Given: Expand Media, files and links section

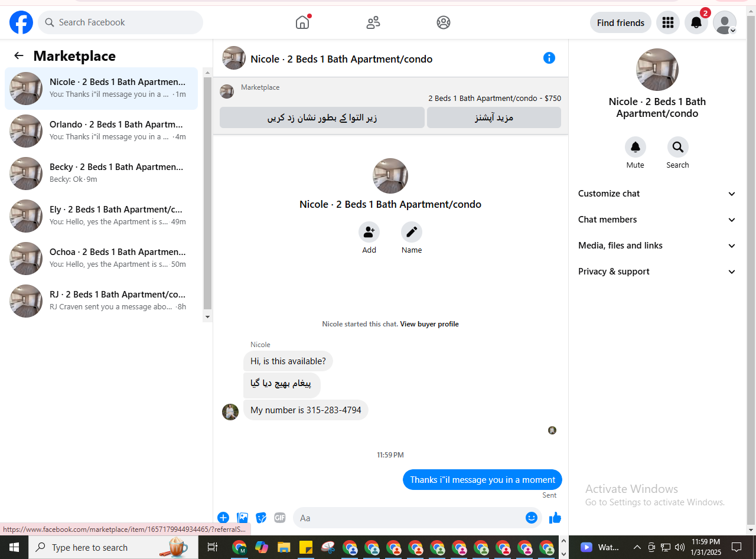Looking at the screenshot, I should pos(657,246).
